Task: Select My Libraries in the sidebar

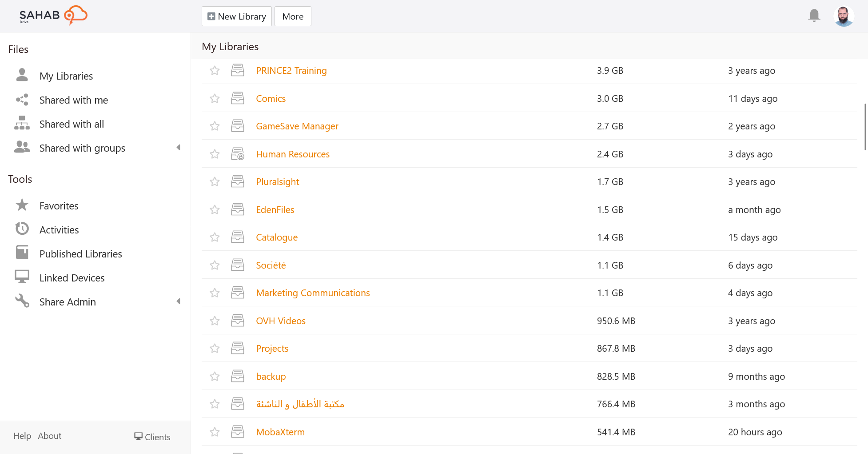Action: 66,76
